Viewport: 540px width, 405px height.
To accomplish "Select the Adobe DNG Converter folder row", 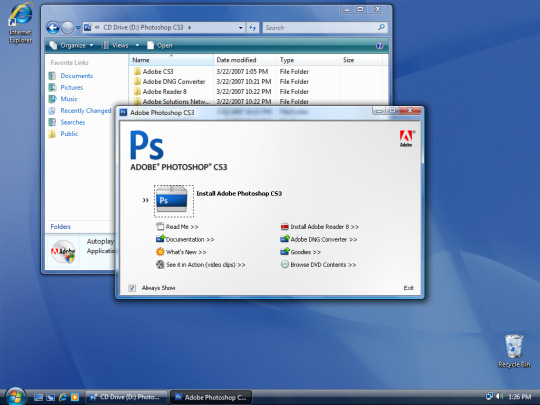I will [x=258, y=82].
